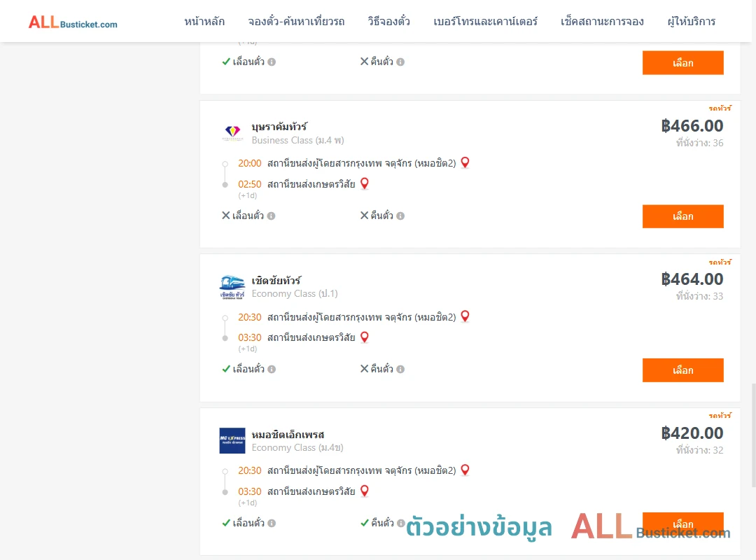
Task: Click Economy Class (ป.1) label
Action: click(x=295, y=294)
